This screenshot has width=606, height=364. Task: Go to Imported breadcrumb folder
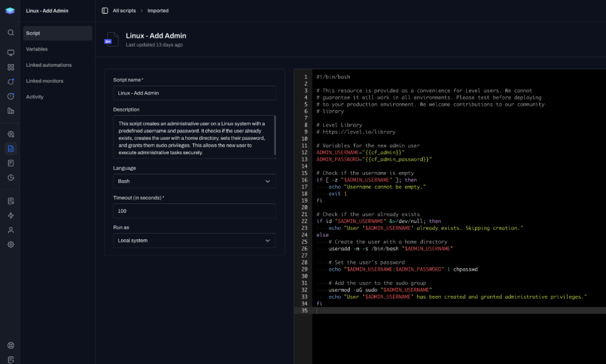pyautogui.click(x=157, y=11)
